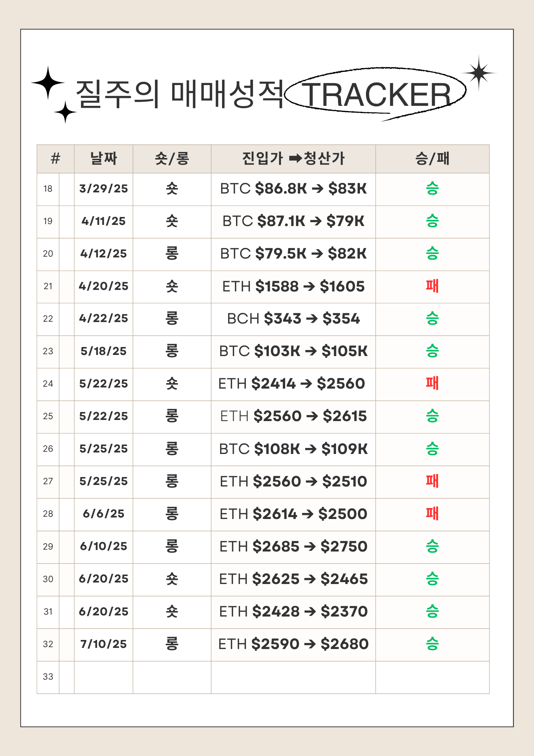Viewport: 534px width, 756px height.
Task: Select the TRACKER word inside the oval
Action: [376, 94]
